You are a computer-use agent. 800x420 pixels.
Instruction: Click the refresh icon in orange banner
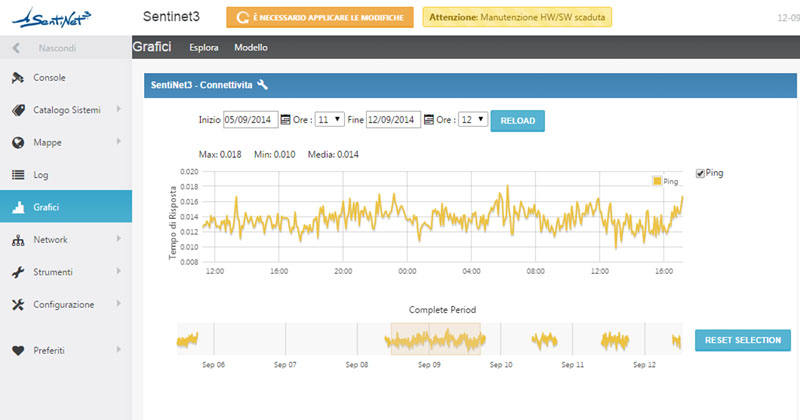(x=243, y=17)
